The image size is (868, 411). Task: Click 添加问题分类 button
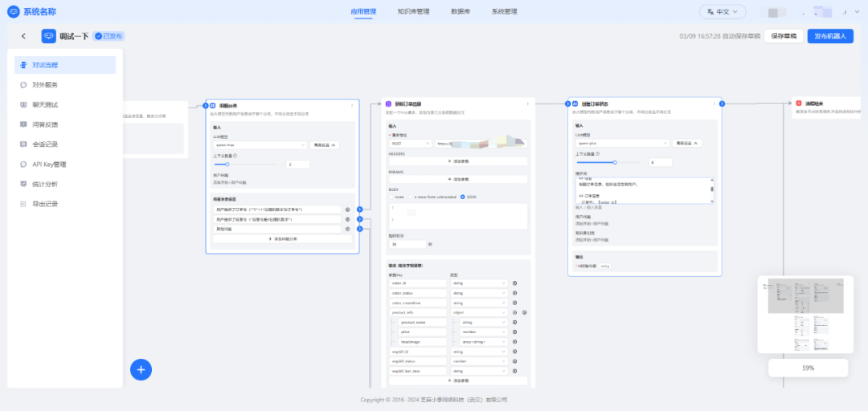pyautogui.click(x=282, y=239)
